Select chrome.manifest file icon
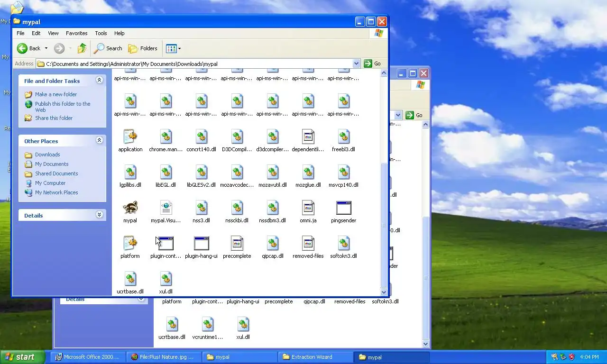607x364 pixels. coord(166,136)
